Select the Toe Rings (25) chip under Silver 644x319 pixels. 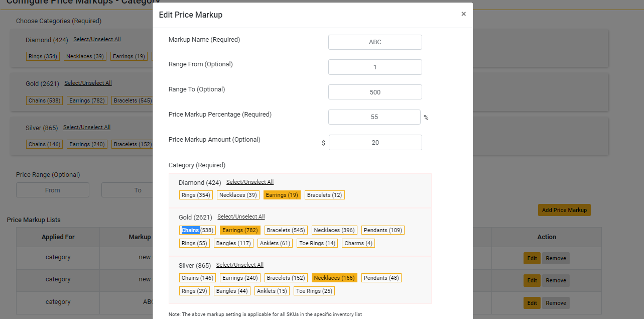[x=314, y=290]
